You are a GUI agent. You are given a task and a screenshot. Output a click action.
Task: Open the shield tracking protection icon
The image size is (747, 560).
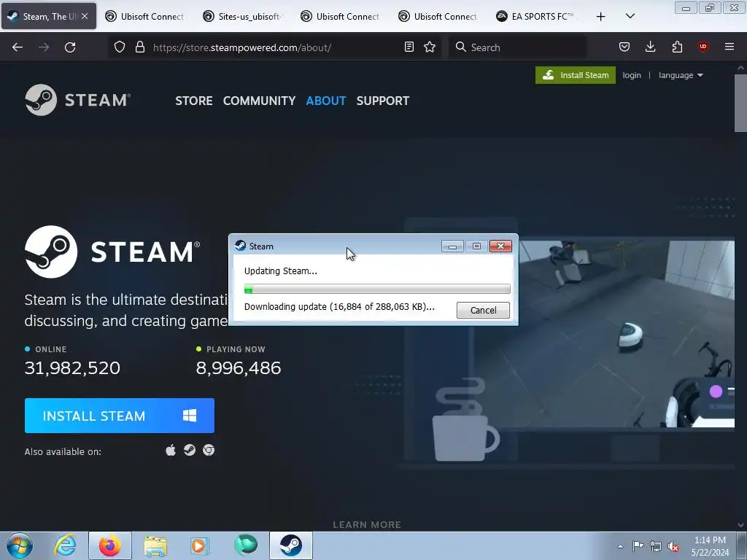tap(120, 47)
